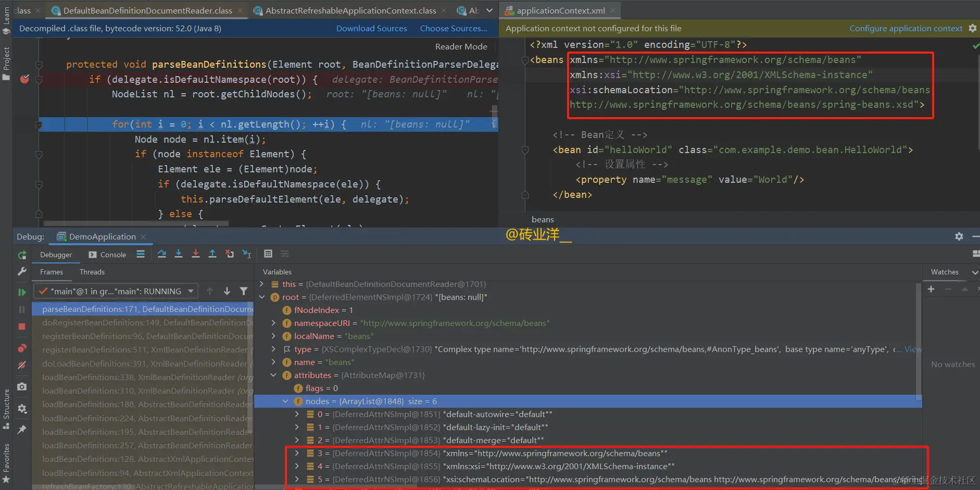Select frame registerBeanDefinitions:511 XmlBeanDefinitionReader

(x=143, y=349)
